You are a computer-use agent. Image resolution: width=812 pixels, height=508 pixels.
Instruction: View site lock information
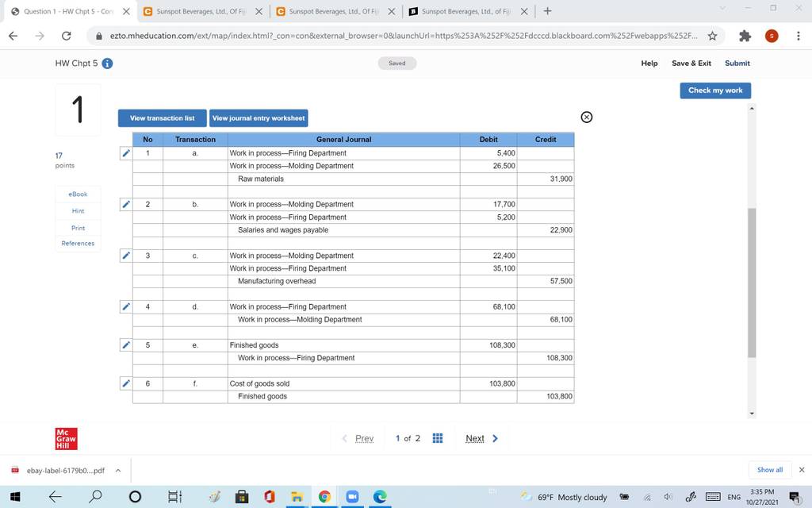coord(99,36)
